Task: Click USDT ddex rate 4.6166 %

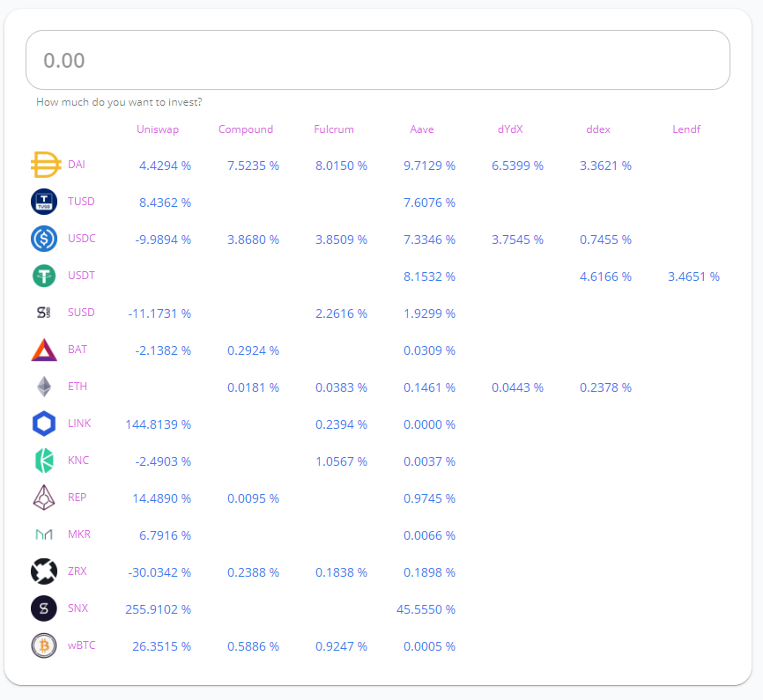Action: (x=605, y=276)
